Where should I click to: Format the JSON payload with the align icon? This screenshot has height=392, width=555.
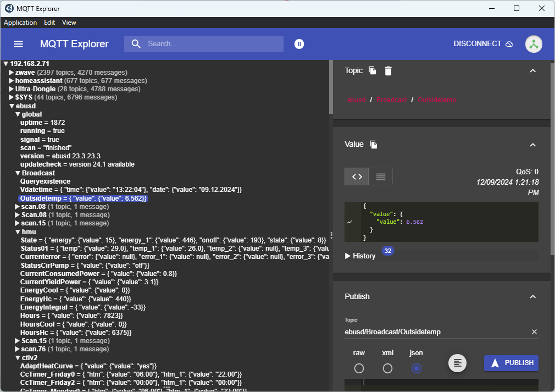pyautogui.click(x=457, y=363)
